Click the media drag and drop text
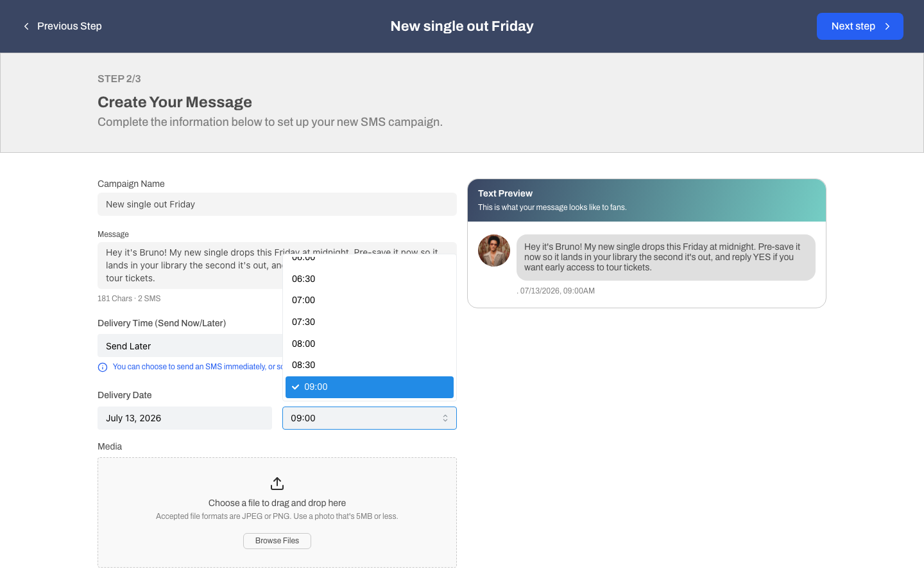Screen dimensions: 924x578 (277, 503)
